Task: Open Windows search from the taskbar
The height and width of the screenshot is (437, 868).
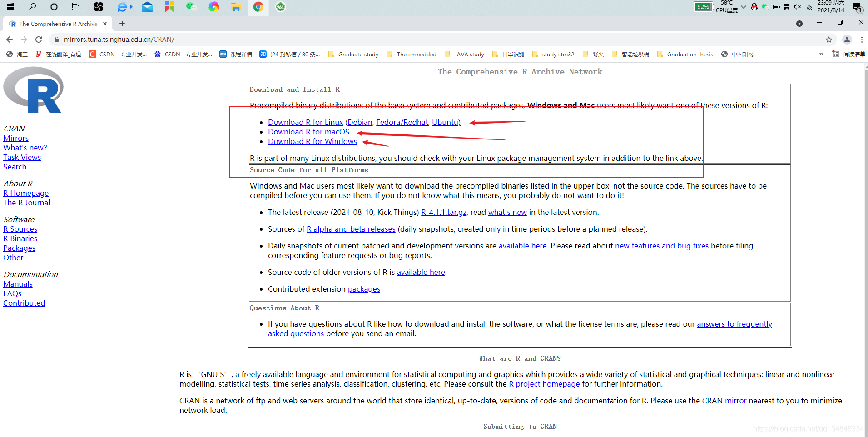Action: (x=32, y=7)
